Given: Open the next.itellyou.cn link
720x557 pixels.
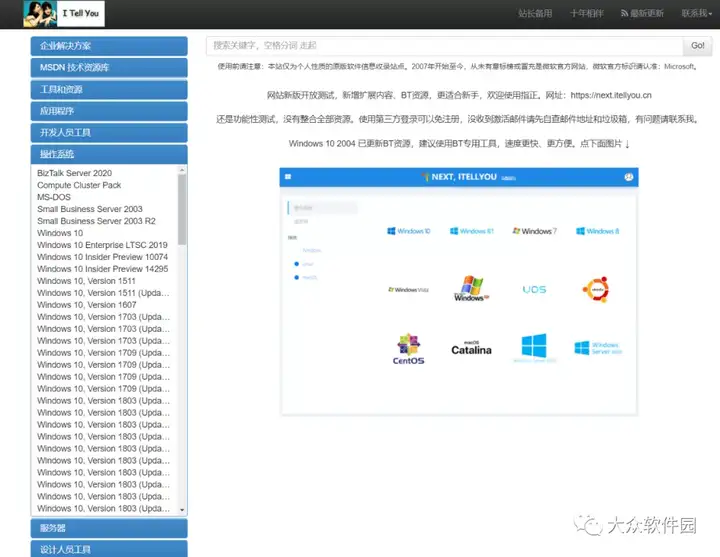Looking at the screenshot, I should (611, 95).
